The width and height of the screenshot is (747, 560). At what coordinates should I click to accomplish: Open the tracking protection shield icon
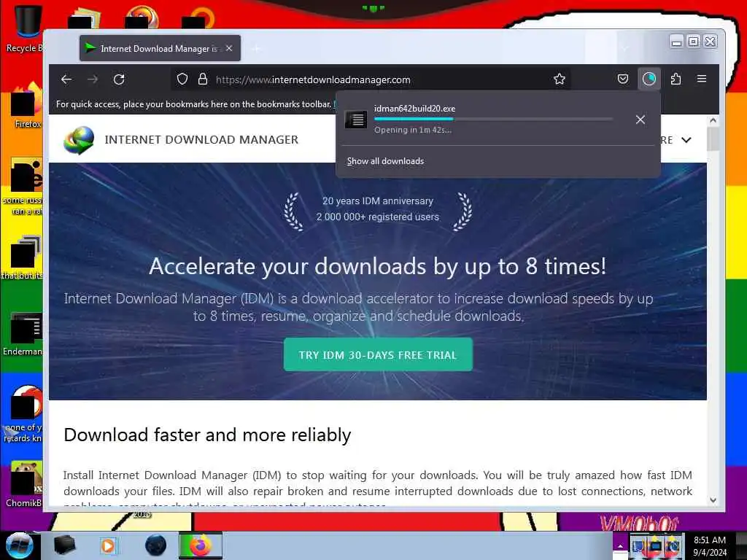(182, 79)
